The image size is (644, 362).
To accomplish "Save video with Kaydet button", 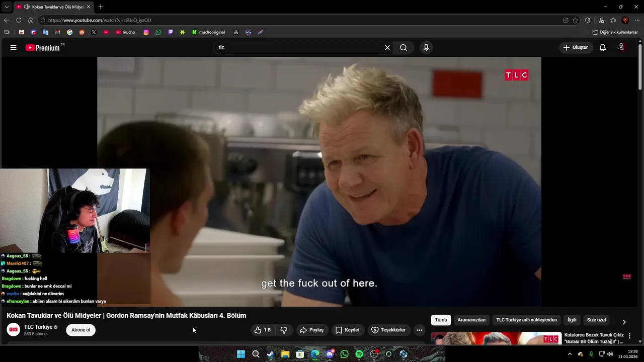I will point(347,330).
